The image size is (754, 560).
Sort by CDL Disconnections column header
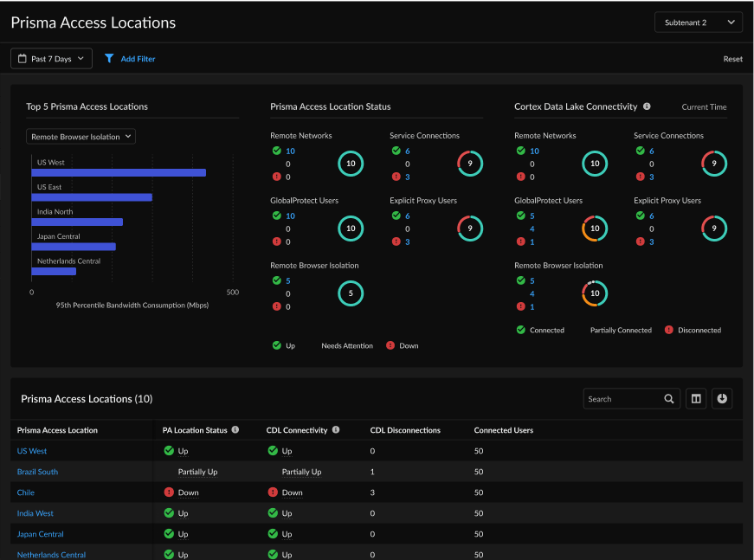pos(405,430)
